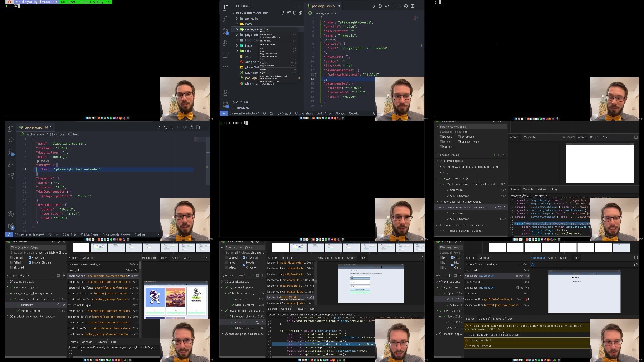Select 'locator.selectOption' action in ProductsPage.js Playwright frame

pos(103,293)
